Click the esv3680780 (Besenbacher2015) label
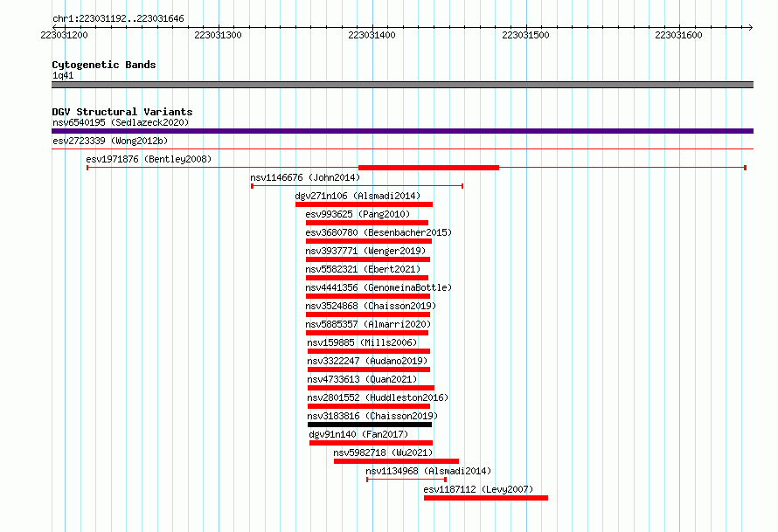The image size is (778, 532). click(x=379, y=232)
